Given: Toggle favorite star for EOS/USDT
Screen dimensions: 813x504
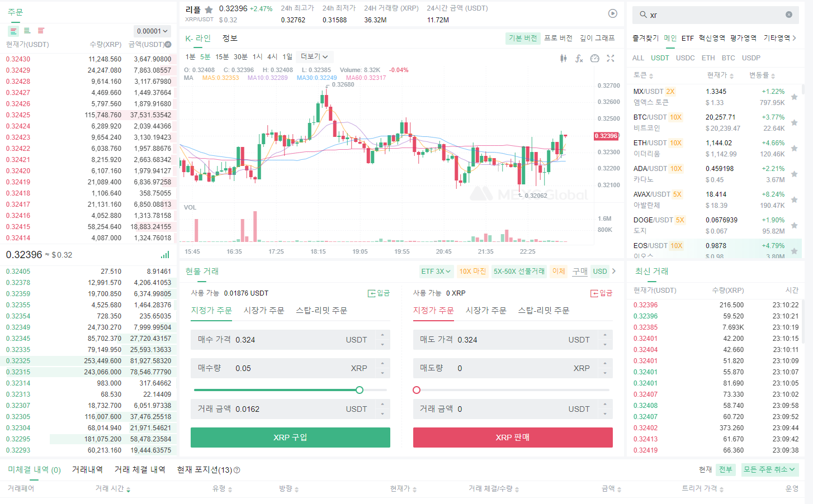Looking at the screenshot, I should (794, 251).
